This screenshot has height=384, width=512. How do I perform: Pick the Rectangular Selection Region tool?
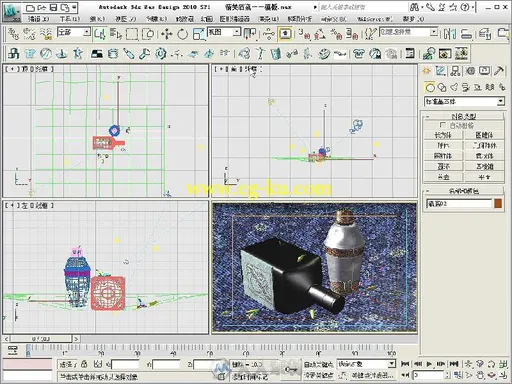[132, 34]
